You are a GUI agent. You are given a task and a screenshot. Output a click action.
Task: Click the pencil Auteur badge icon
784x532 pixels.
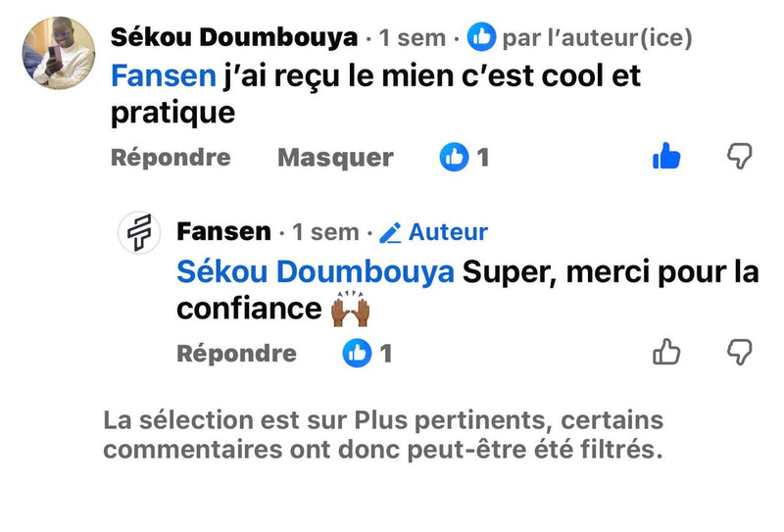pos(390,232)
